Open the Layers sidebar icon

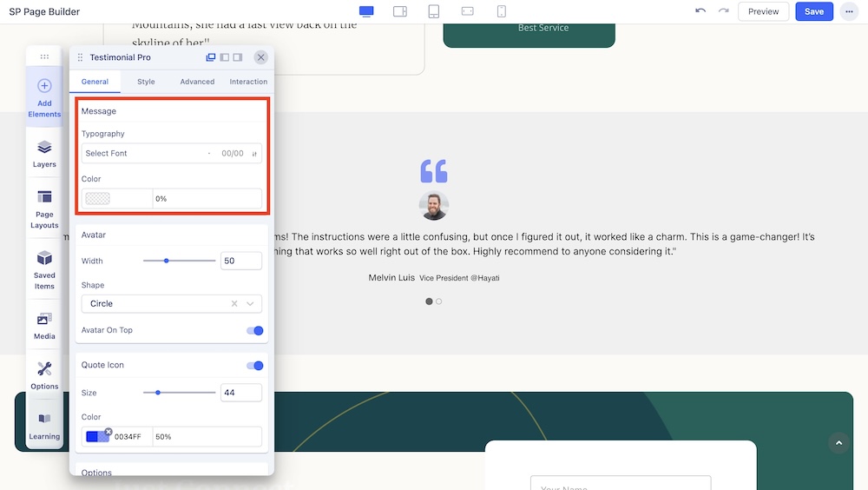click(44, 153)
